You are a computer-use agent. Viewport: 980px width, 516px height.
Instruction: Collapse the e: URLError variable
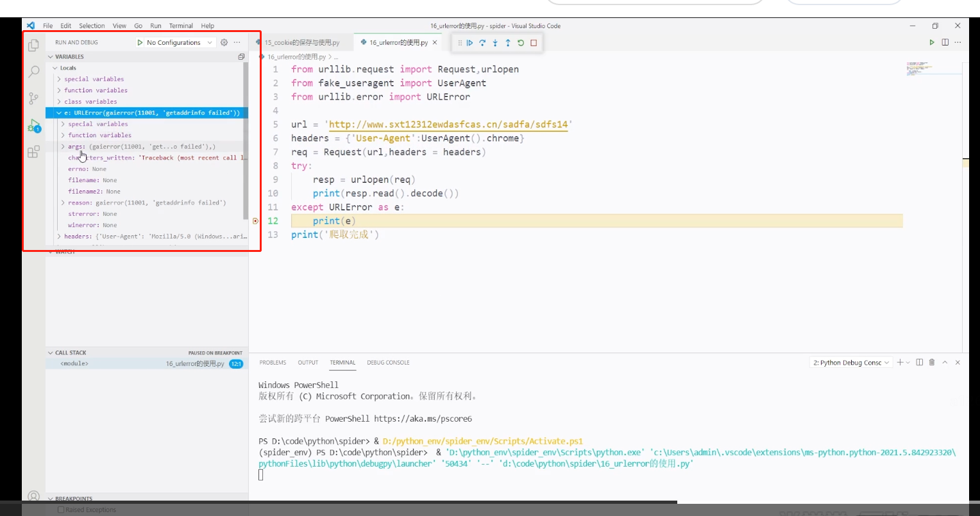[x=59, y=113]
